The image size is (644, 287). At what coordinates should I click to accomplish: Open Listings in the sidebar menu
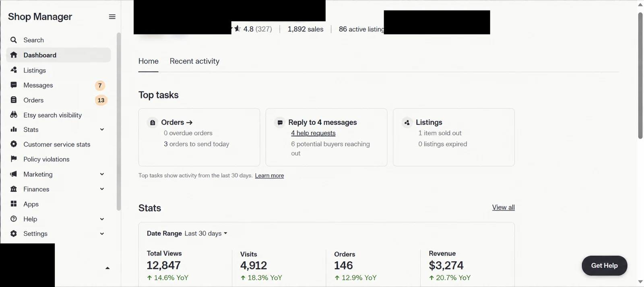[35, 70]
